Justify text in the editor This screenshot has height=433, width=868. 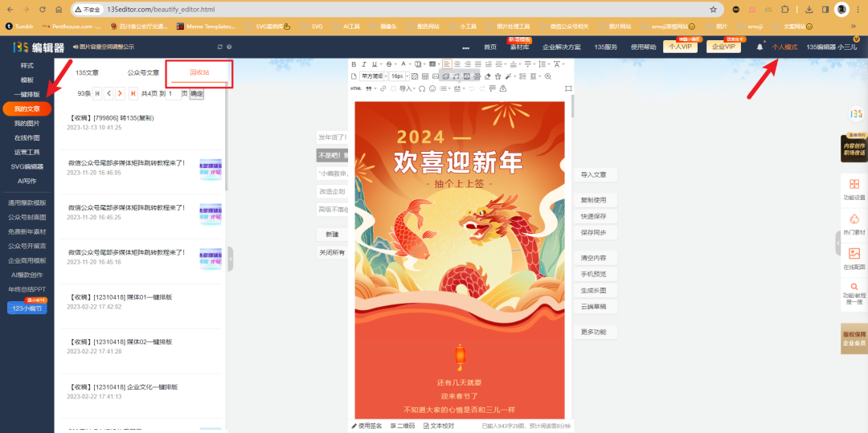[478, 64]
